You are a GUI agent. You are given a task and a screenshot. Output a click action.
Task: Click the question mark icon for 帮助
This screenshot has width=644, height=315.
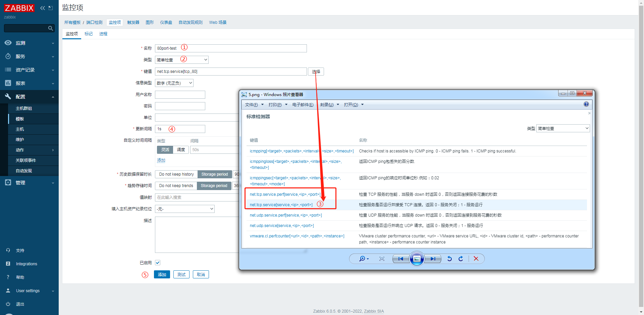point(8,277)
